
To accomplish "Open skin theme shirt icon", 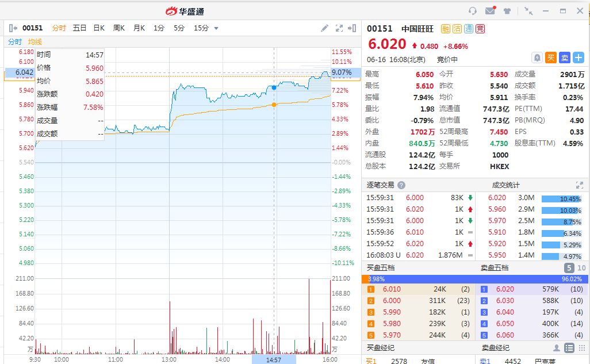I will click(507, 11).
